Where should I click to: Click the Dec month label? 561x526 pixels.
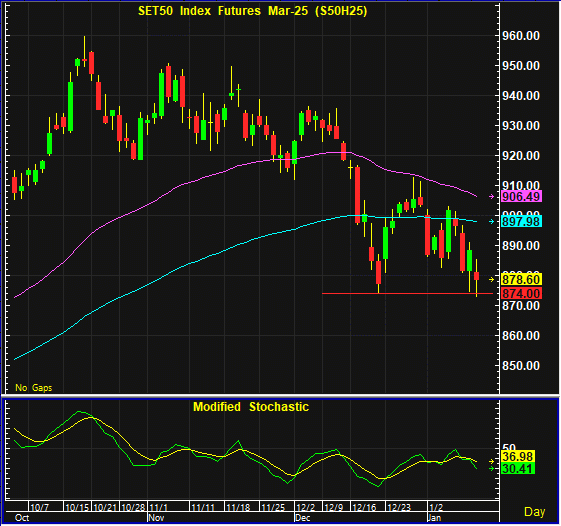pos(303,518)
